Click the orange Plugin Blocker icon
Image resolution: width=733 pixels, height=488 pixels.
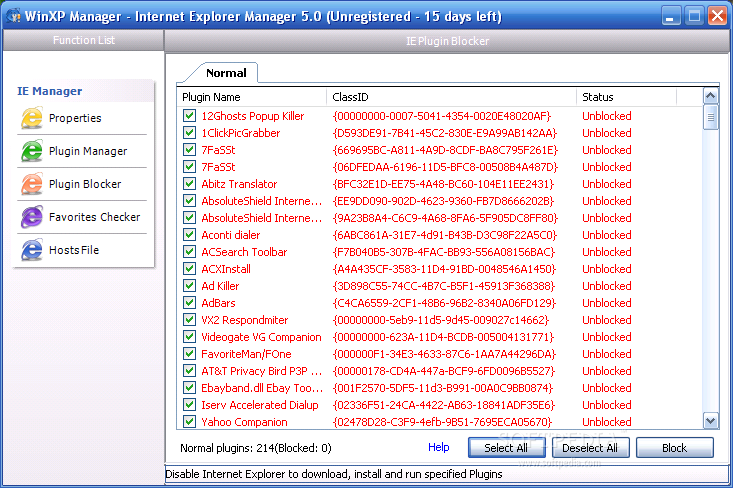point(32,184)
